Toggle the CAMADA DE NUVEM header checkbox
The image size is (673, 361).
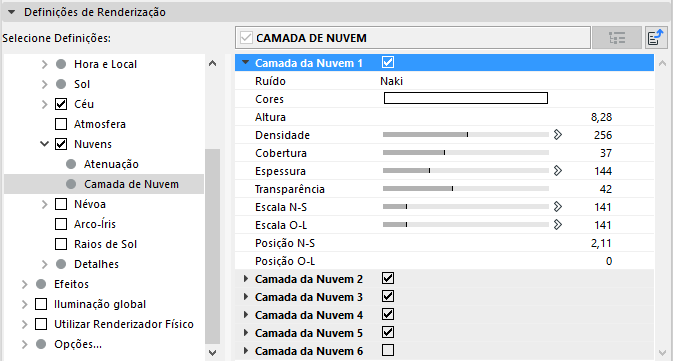click(246, 38)
